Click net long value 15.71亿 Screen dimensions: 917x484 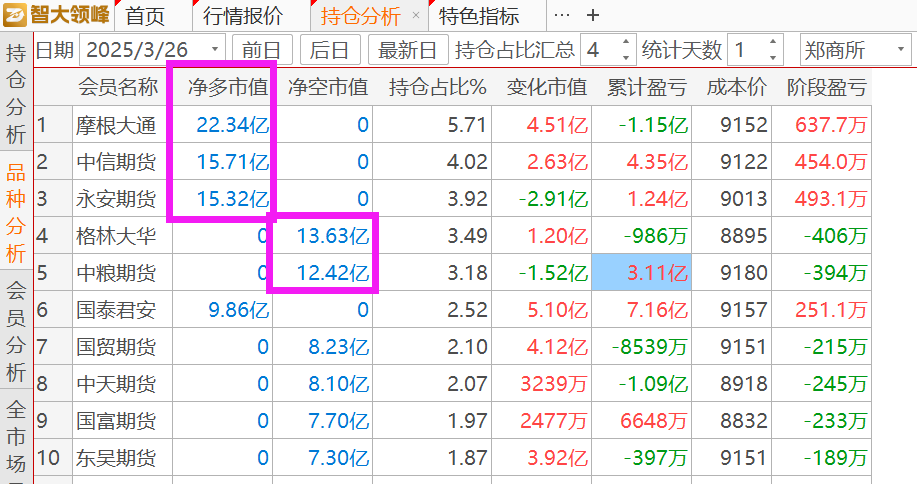point(233,162)
